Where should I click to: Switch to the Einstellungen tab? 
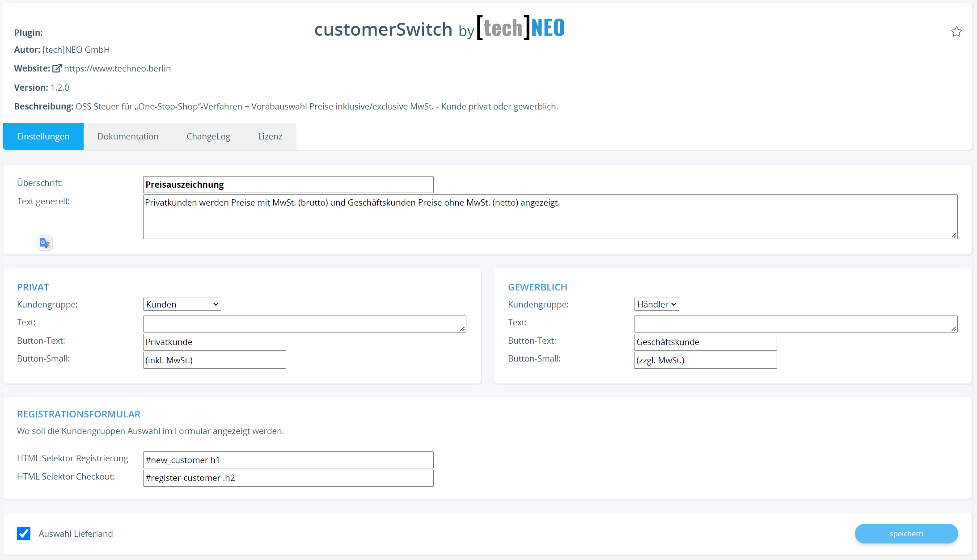coord(43,136)
